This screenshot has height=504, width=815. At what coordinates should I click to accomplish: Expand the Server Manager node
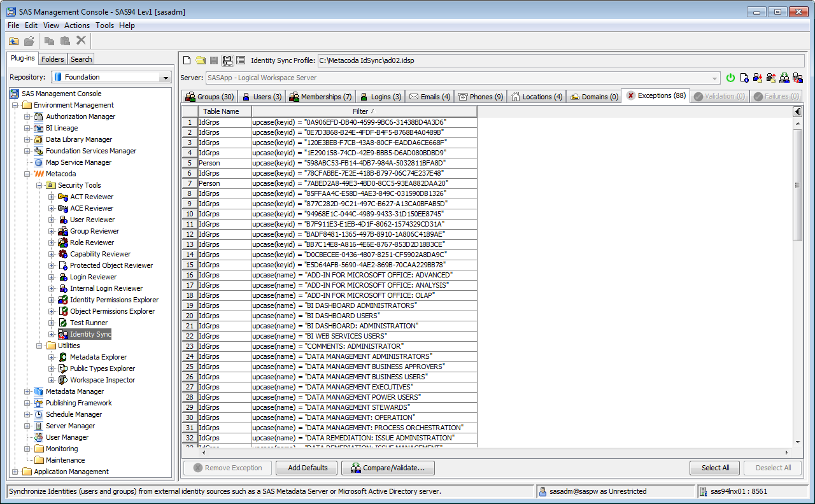[27, 426]
